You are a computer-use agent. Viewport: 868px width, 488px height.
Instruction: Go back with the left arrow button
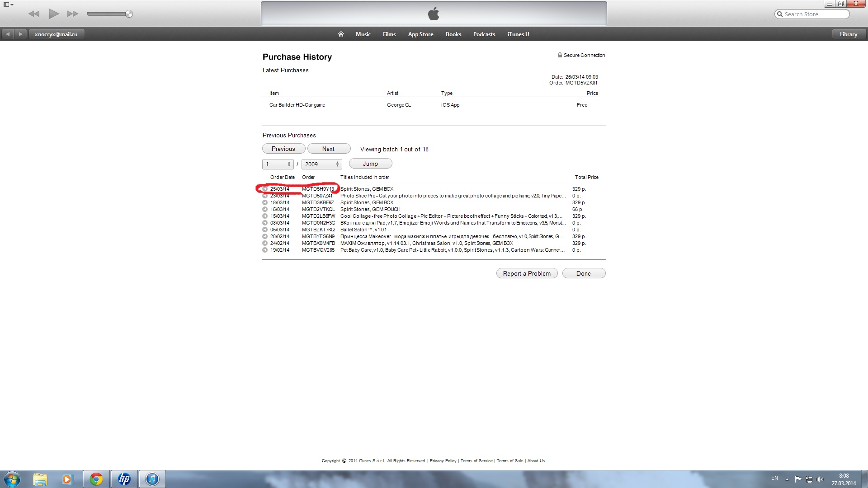(8, 34)
